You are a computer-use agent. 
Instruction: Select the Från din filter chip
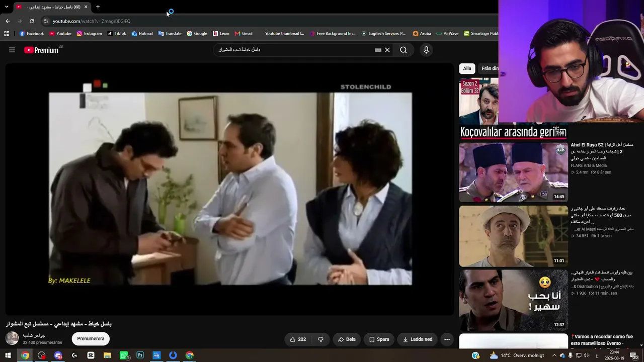coord(490,69)
